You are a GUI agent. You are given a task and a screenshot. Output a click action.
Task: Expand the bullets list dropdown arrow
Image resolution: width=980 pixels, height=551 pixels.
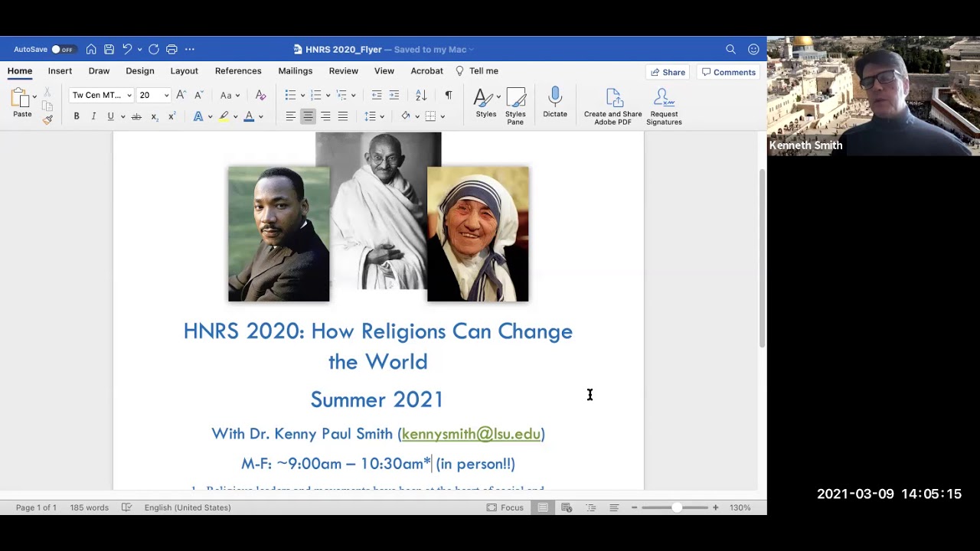pos(302,96)
